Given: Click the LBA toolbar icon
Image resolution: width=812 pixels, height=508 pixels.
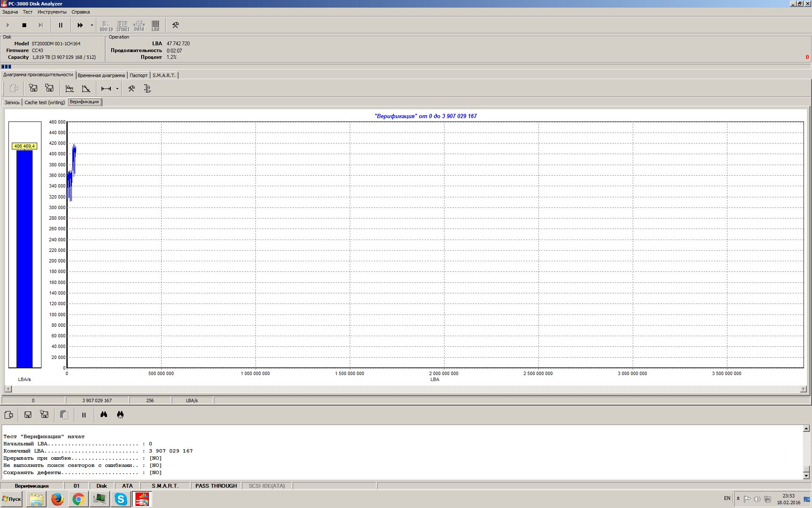Looking at the screenshot, I should [x=155, y=26].
